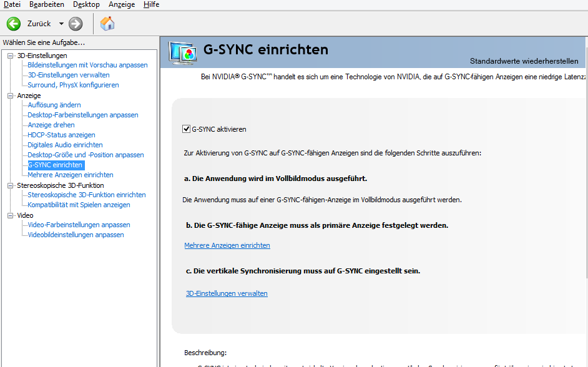Select Stereoskopische 3D-Funktion einrichten
The width and height of the screenshot is (588, 367).
87,195
